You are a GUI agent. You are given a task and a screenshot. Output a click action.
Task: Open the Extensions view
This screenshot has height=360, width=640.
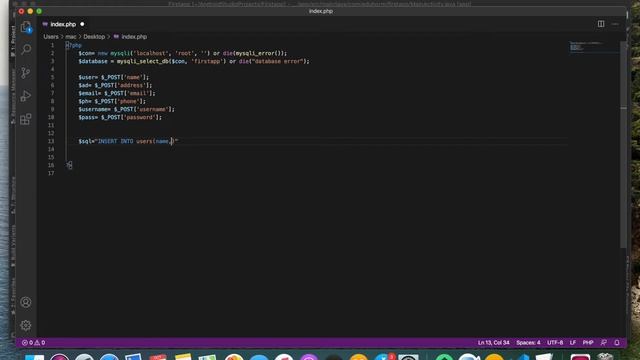(x=26, y=119)
